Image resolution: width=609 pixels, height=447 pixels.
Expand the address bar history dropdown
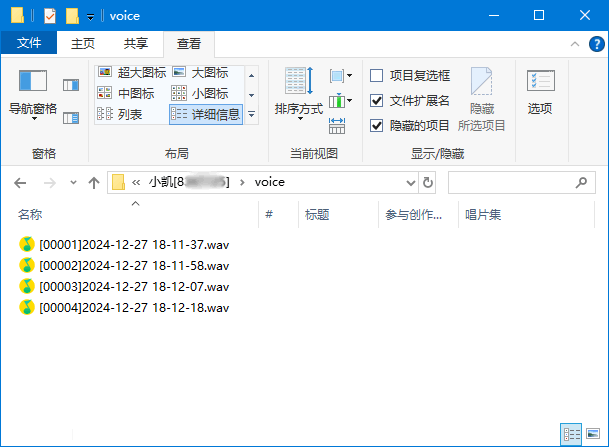click(410, 182)
